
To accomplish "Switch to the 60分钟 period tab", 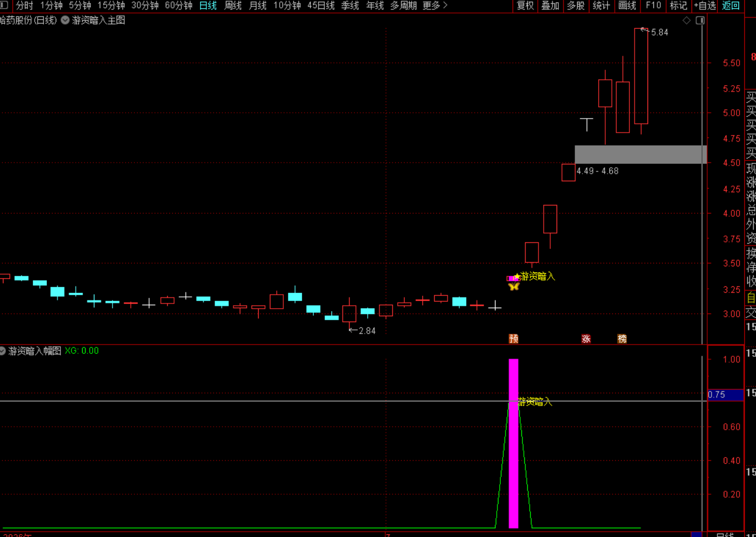I will click(x=178, y=5).
